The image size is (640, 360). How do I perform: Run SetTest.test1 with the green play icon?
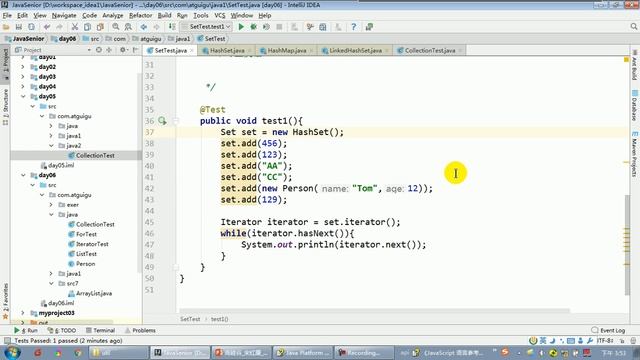[x=241, y=27]
